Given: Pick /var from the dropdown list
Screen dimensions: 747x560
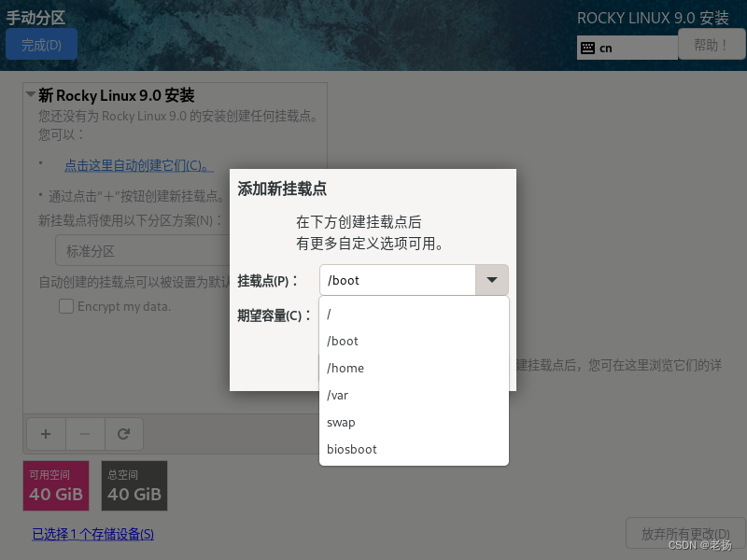Looking at the screenshot, I should (414, 395).
